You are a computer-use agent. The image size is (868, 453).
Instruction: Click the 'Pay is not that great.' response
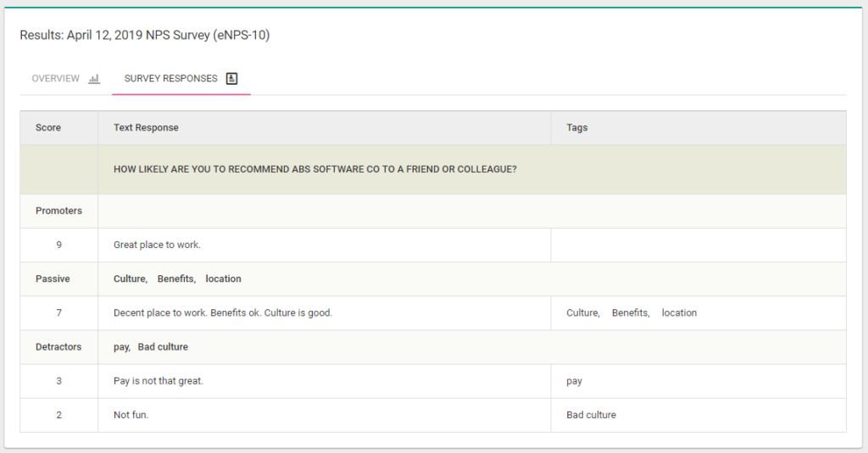(158, 381)
